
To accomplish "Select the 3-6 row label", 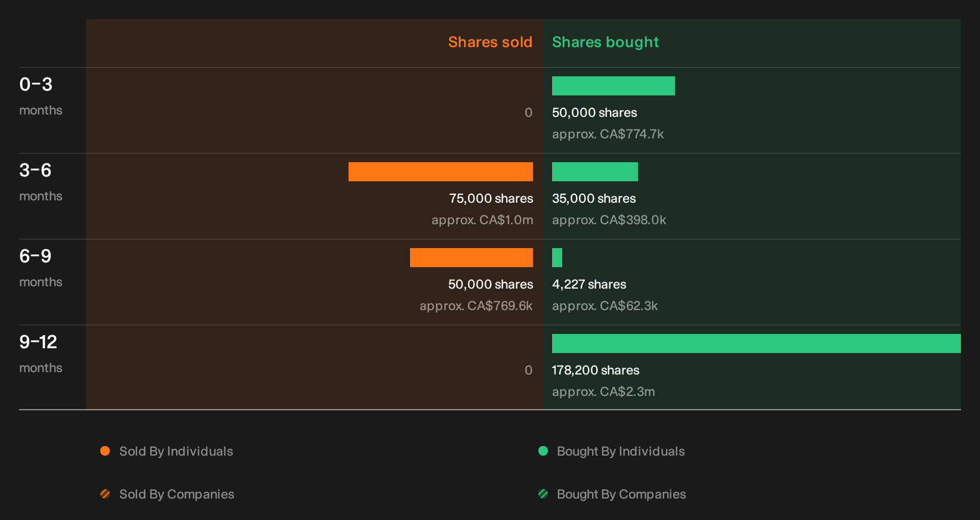I will (x=35, y=171).
